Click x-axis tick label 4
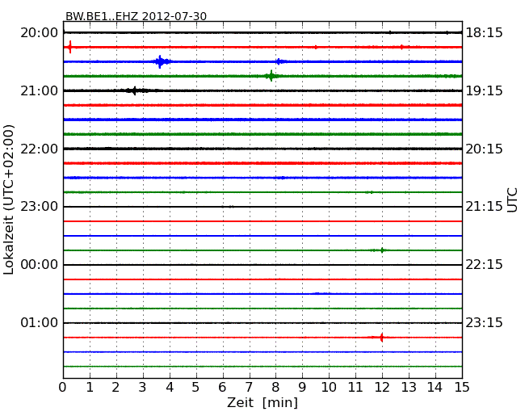 pyautogui.click(x=170, y=387)
